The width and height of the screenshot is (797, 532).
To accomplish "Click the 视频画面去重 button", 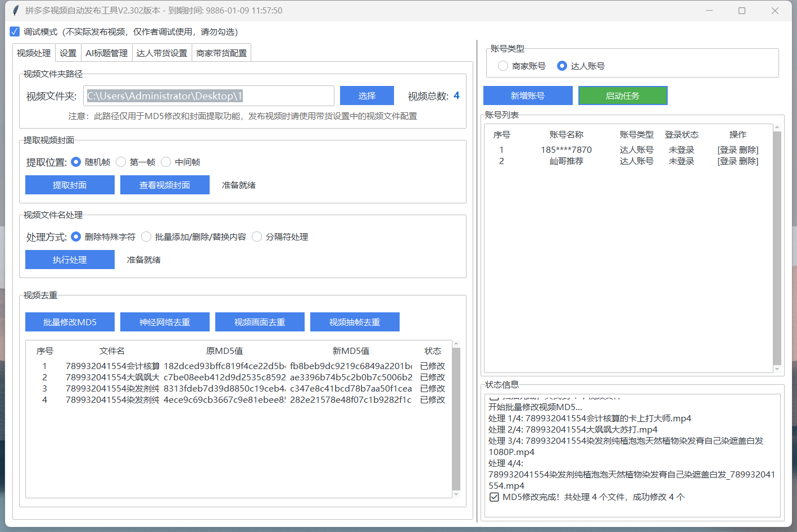I will click(260, 322).
